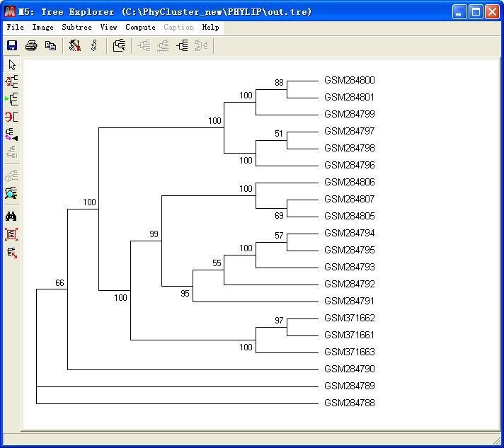The image size is (504, 448).
Task: Click the binoculars find taxon icon
Action: point(11,217)
